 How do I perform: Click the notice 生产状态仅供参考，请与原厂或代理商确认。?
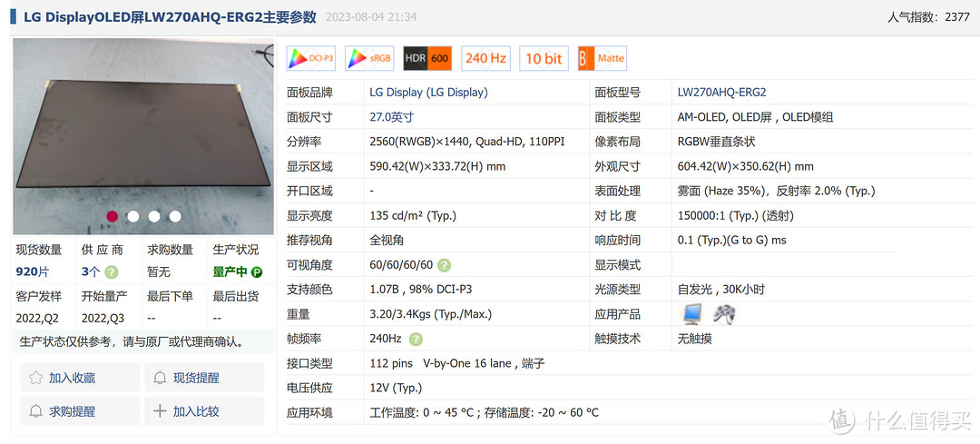[x=132, y=342]
